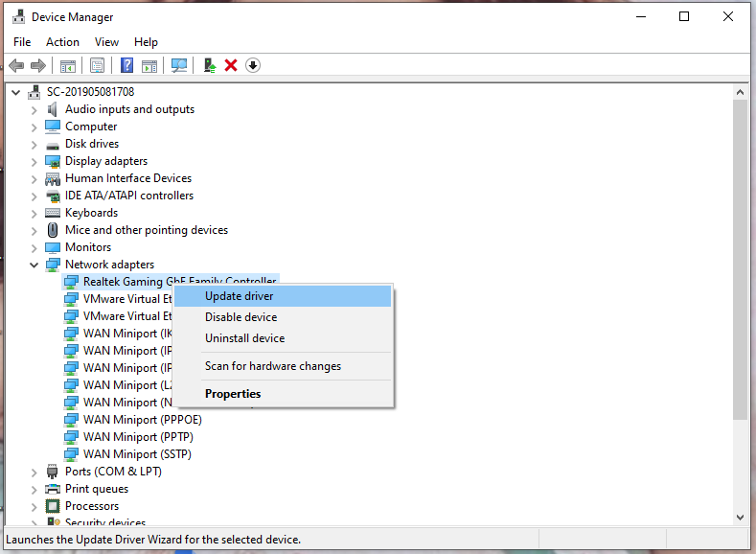Open Properties from the context menu
Viewport: 756px width, 554px height.
click(283, 394)
